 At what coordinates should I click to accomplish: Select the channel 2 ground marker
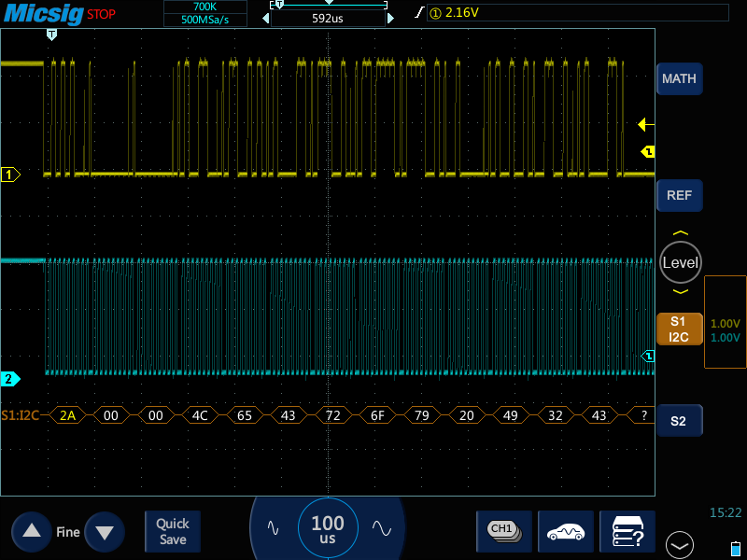click(x=10, y=379)
